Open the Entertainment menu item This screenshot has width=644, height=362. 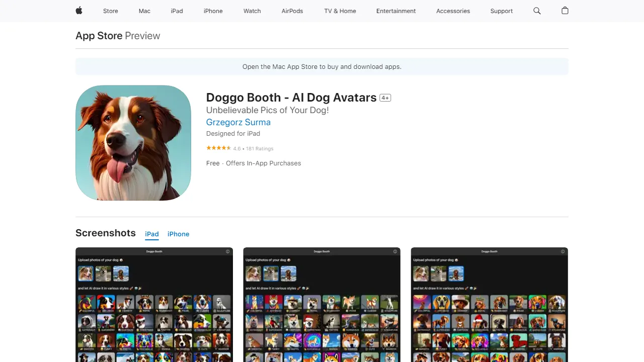pos(396,11)
